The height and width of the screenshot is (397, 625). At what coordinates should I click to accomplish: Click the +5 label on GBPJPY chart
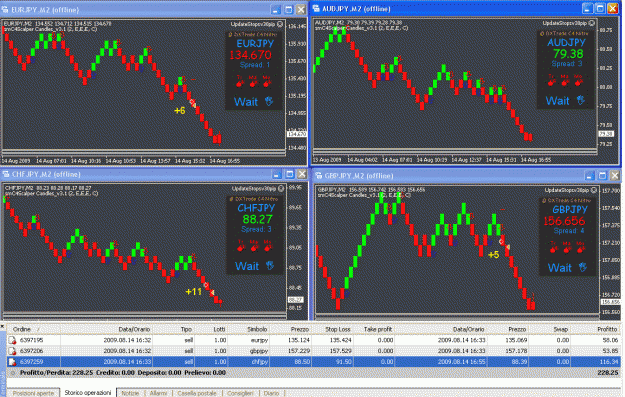[x=493, y=255]
